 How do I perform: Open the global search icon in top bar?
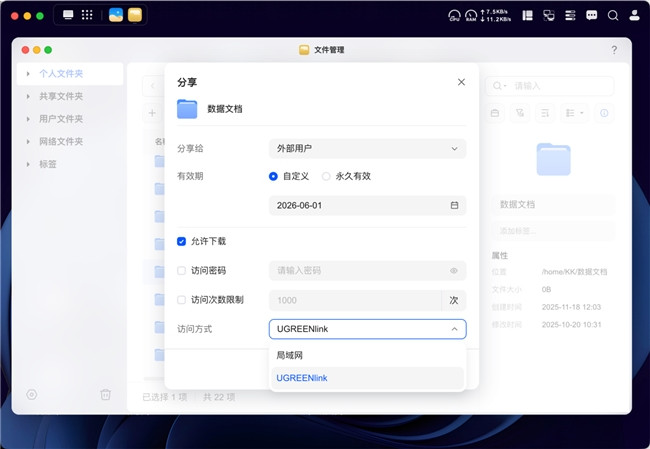[613, 16]
